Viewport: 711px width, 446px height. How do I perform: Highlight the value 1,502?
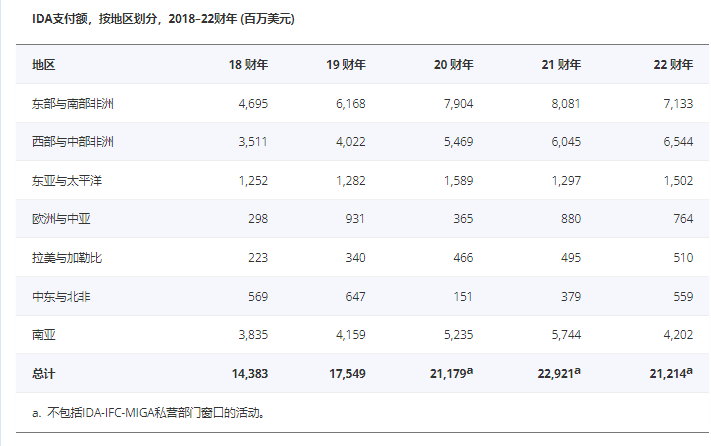coord(678,181)
